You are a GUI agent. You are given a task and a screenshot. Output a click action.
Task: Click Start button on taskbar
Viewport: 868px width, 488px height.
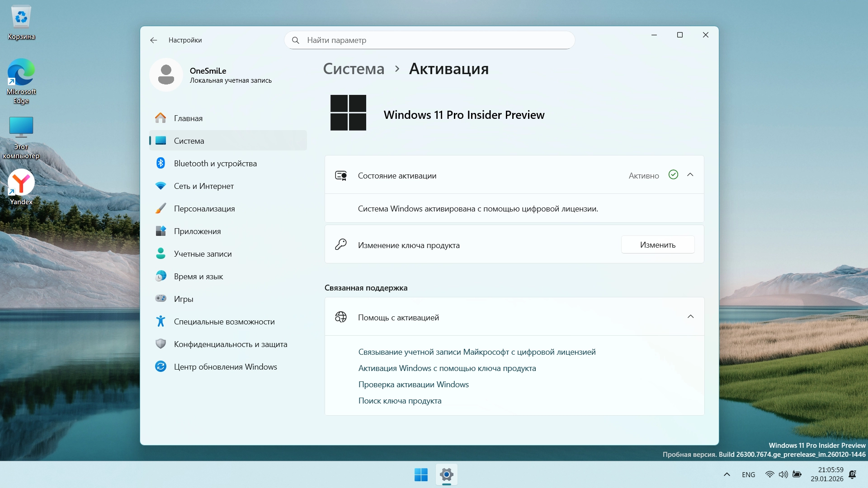(421, 474)
